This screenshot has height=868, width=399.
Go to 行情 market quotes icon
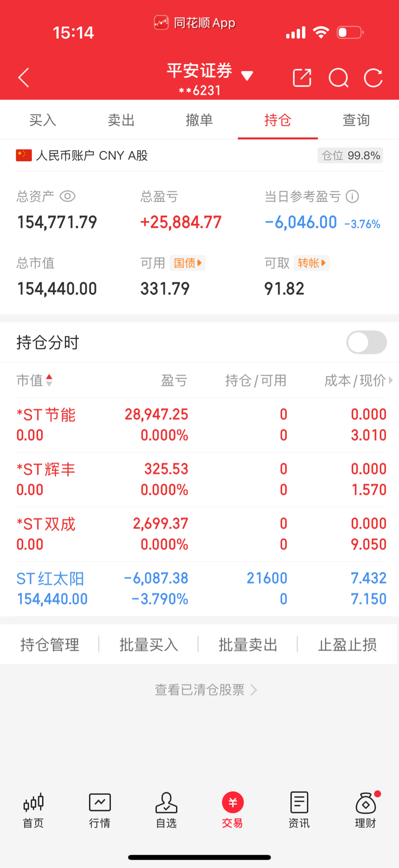click(100, 810)
